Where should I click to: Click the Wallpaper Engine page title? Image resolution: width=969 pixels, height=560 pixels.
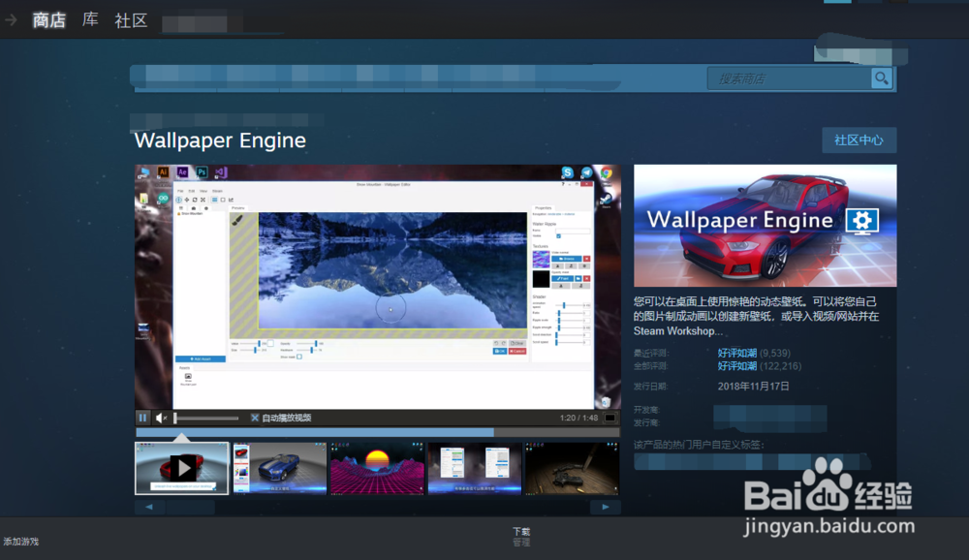point(220,140)
